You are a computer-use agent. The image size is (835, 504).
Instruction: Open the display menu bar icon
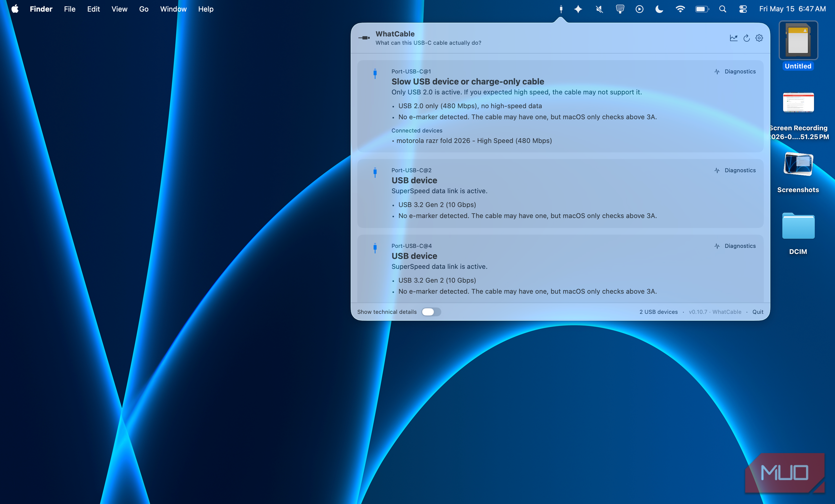pyautogui.click(x=620, y=9)
